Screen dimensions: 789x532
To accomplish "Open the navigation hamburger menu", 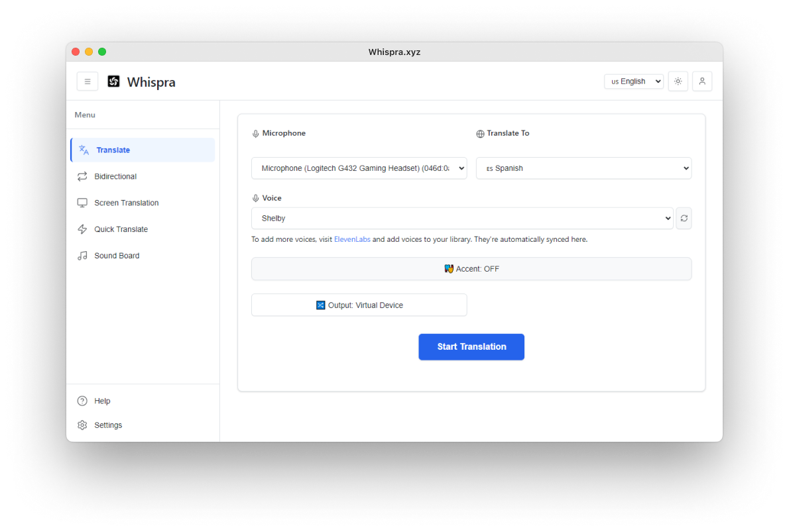I will click(87, 81).
